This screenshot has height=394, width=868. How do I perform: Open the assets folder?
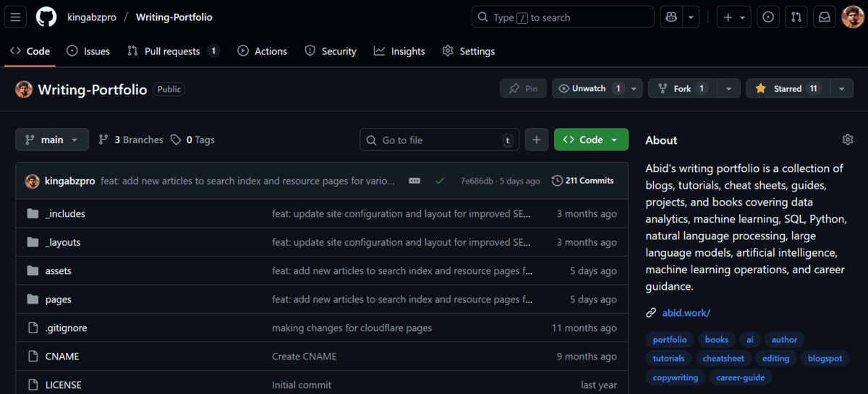[58, 270]
